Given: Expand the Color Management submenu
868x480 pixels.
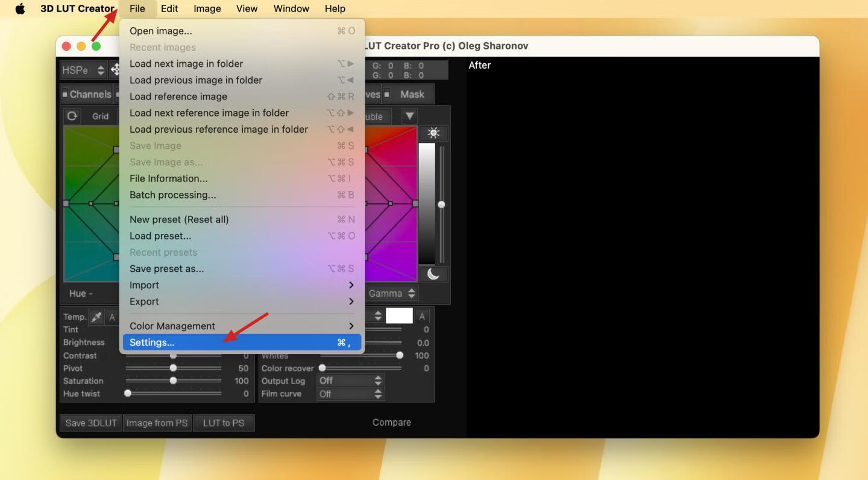Looking at the screenshot, I should [242, 326].
